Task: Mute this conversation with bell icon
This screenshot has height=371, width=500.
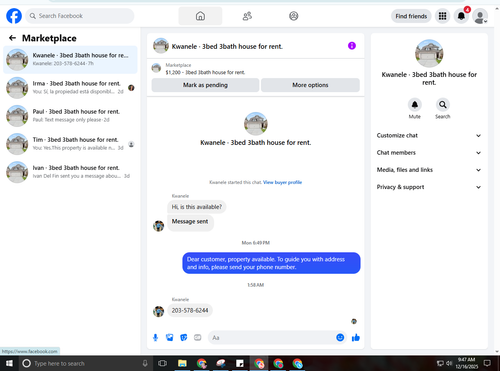Action: click(x=415, y=105)
